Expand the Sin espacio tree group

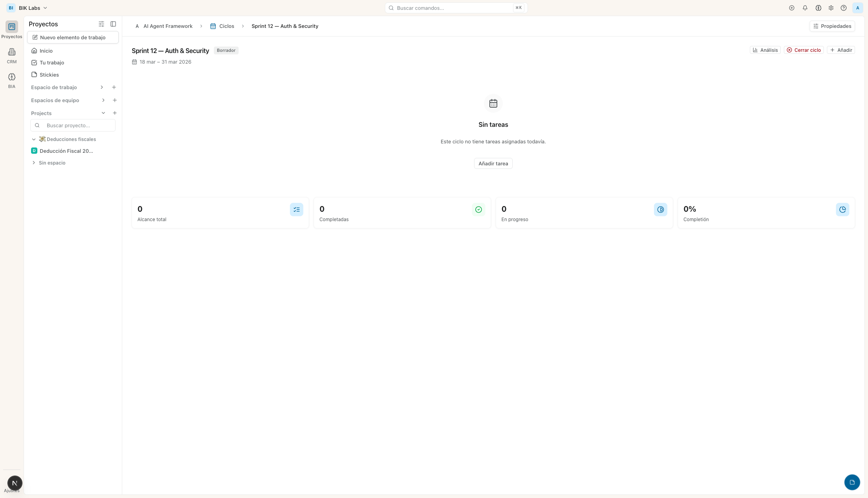[x=34, y=163]
